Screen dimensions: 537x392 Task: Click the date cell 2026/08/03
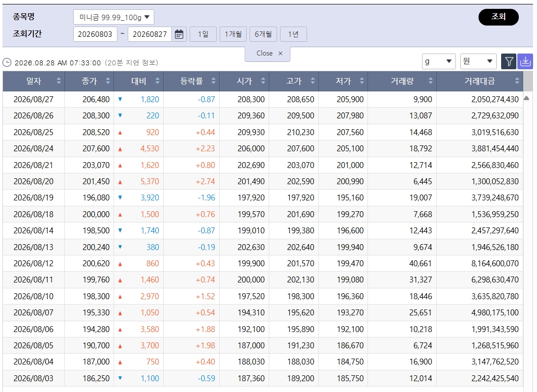click(33, 378)
